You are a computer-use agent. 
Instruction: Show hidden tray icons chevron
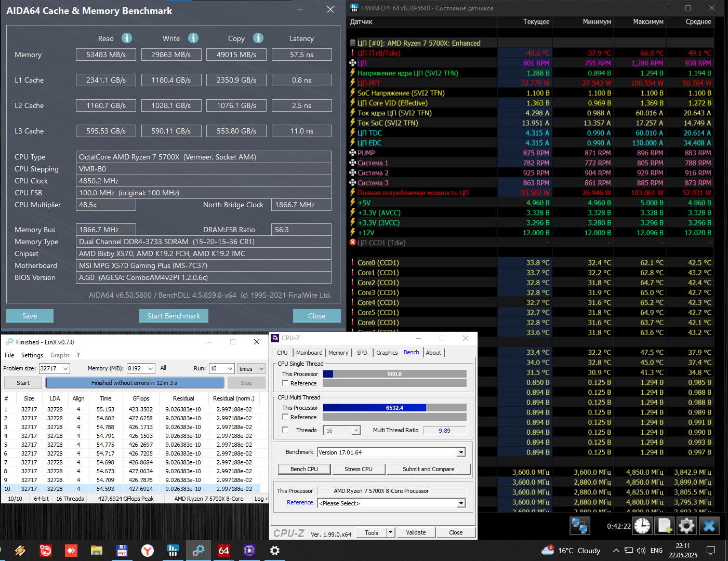tap(616, 551)
